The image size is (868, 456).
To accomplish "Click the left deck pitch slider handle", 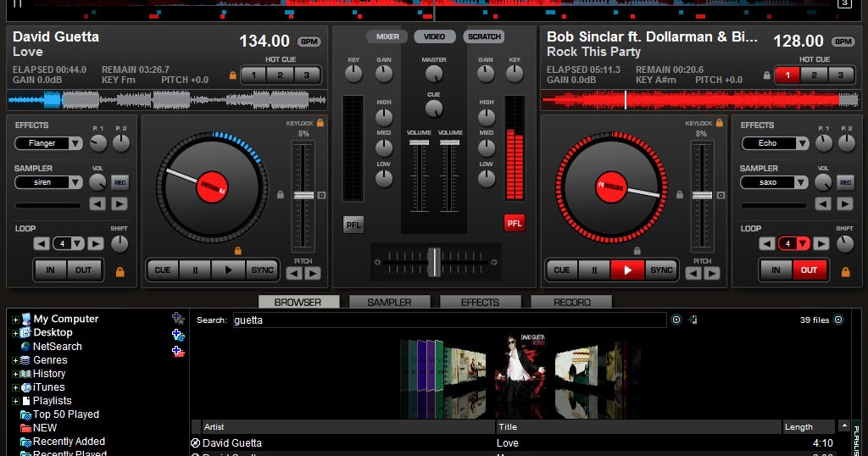I will point(303,195).
